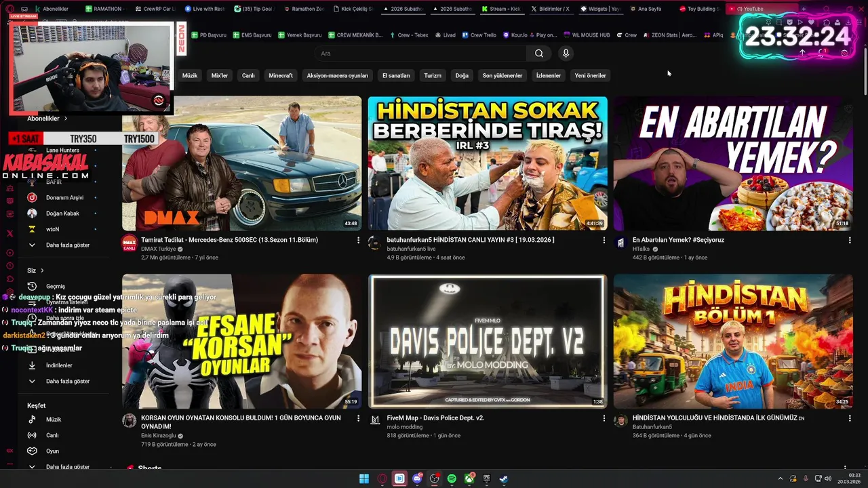Screen dimensions: 868x488
Task: Open Discord from taskbar
Action: [417, 479]
